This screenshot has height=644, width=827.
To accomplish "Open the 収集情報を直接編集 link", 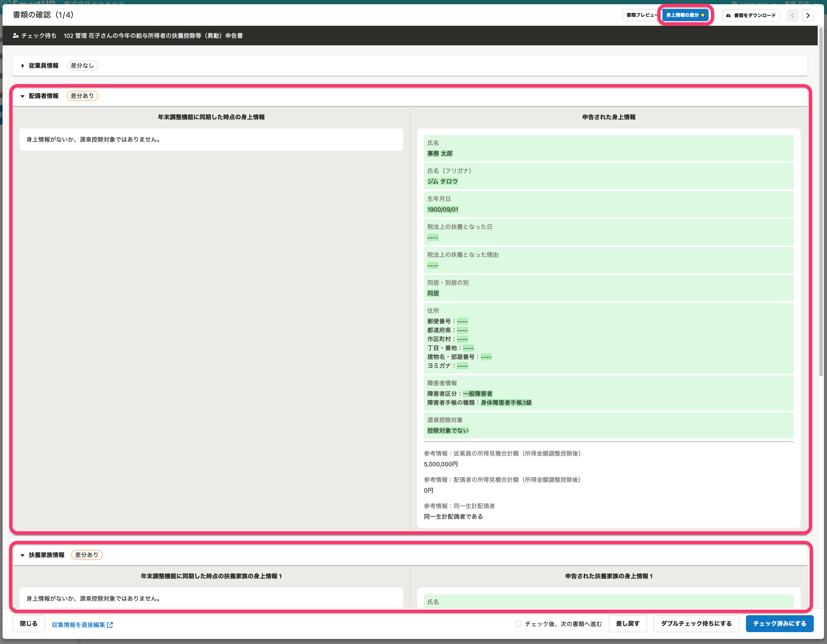I will [x=78, y=625].
